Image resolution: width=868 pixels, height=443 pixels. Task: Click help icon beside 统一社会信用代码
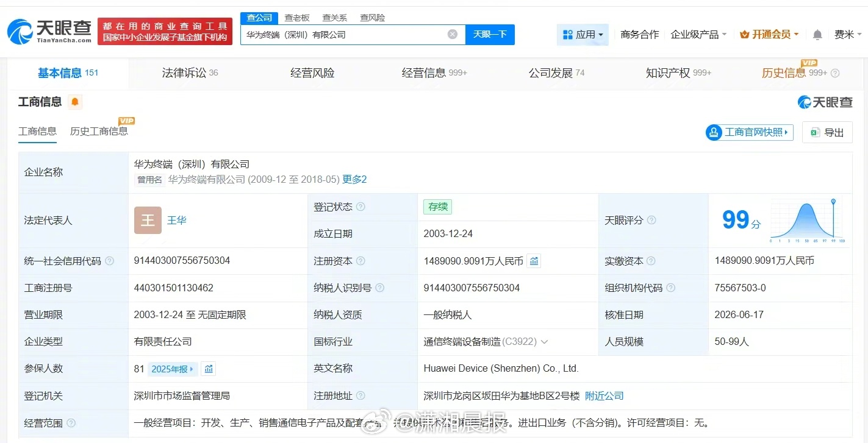[109, 261]
